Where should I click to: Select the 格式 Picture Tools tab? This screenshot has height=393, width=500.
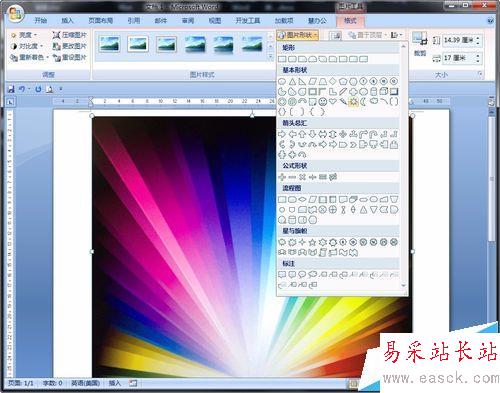pos(350,21)
